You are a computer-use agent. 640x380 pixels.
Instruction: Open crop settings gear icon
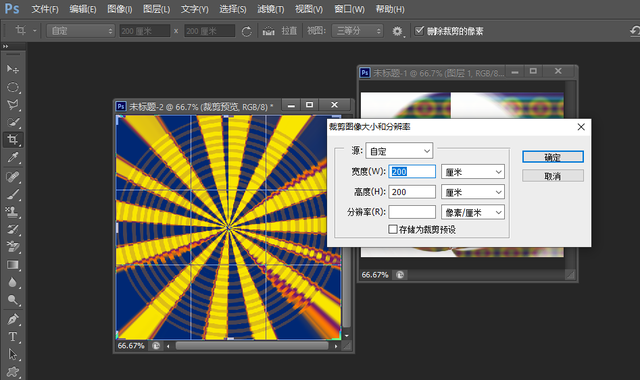point(397,31)
